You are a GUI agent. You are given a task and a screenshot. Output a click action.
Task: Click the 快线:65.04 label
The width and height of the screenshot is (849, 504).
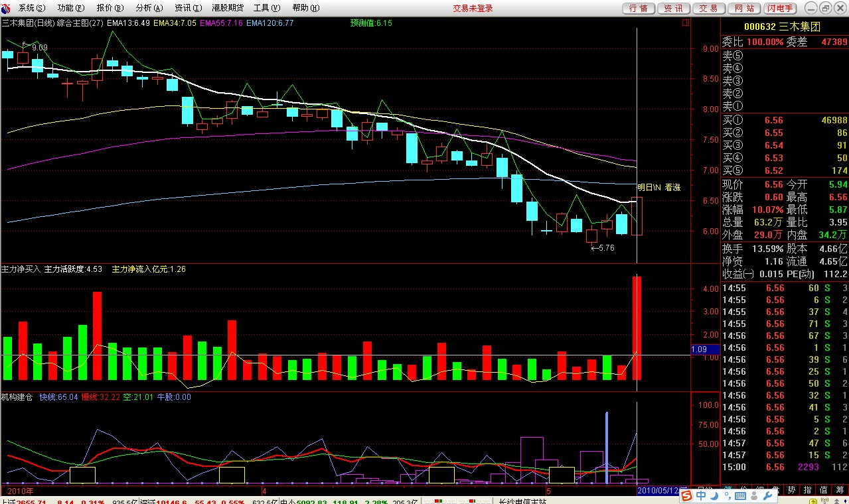point(58,397)
